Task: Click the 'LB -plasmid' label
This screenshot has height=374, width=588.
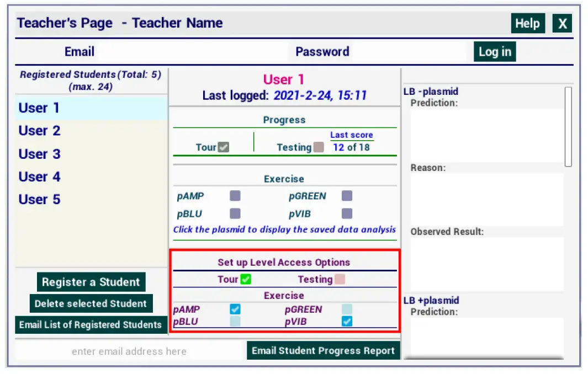Action: coord(431,92)
